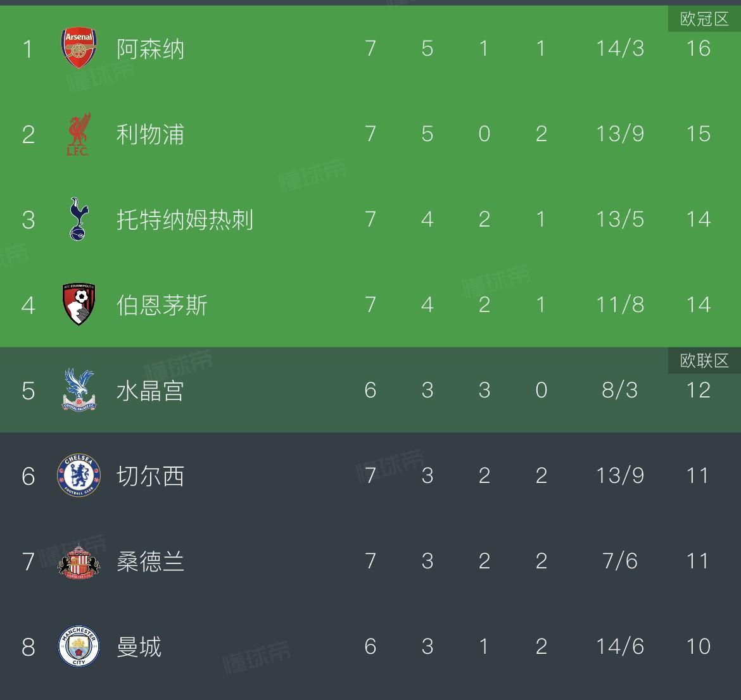Click the Crystal Palace eagle crest
Image resolution: width=741 pixels, height=700 pixels.
click(79, 390)
